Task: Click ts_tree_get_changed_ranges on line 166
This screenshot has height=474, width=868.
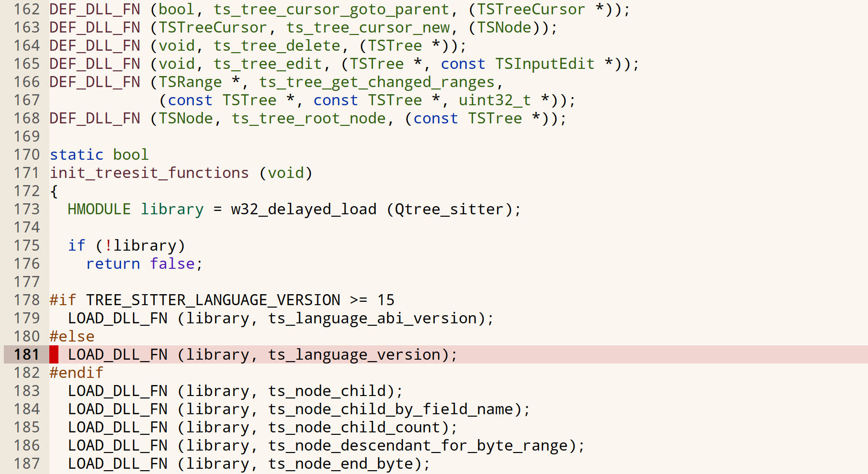Action: (377, 82)
